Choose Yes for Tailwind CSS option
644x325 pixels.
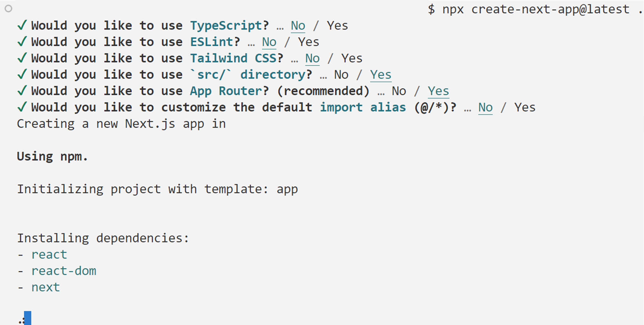pyautogui.click(x=352, y=58)
